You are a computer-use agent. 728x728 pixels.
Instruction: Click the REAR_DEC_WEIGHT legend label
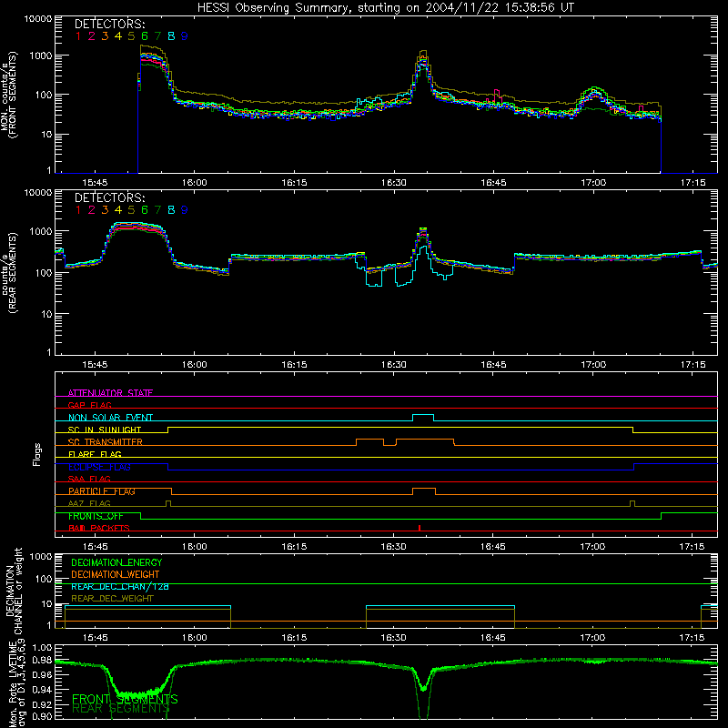[x=112, y=599]
